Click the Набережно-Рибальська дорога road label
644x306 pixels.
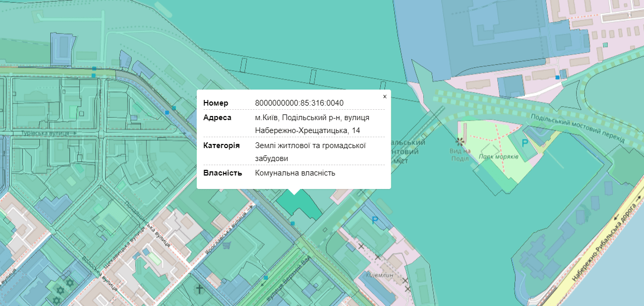605,244
